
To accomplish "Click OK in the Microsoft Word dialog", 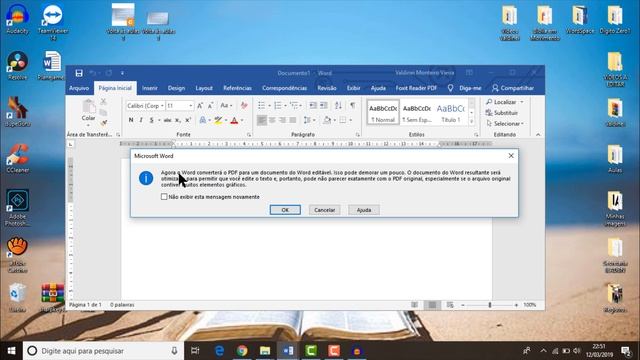I will coord(285,210).
